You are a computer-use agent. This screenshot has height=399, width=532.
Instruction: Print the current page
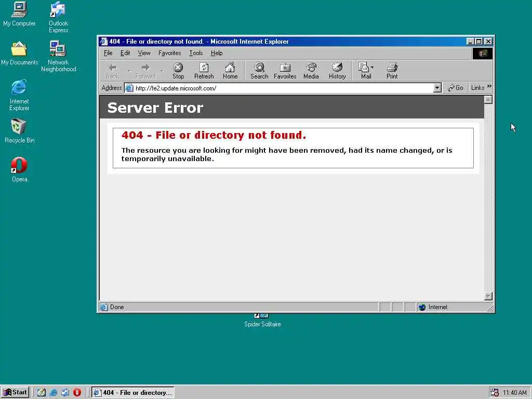pos(392,71)
